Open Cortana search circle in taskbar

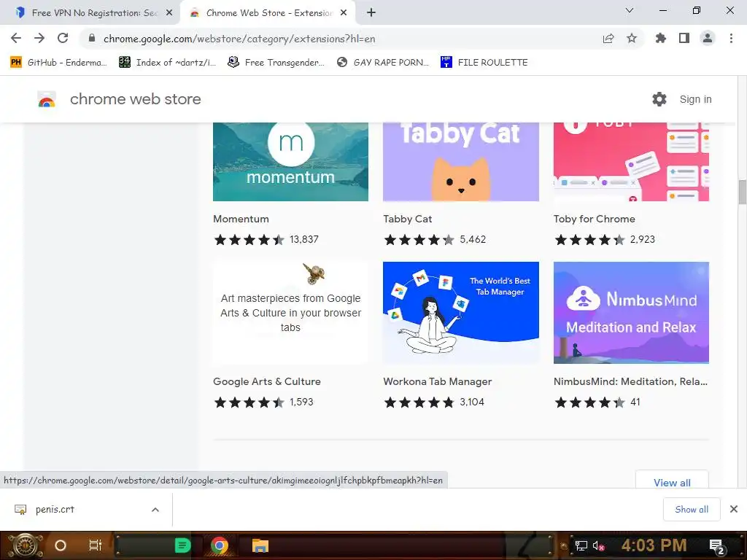click(61, 545)
